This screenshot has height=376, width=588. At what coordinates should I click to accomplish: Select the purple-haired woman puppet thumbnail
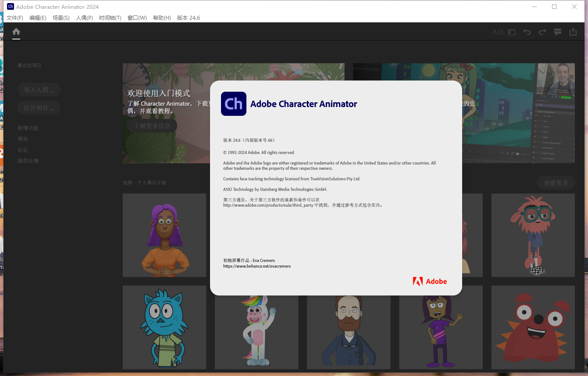[x=164, y=235]
